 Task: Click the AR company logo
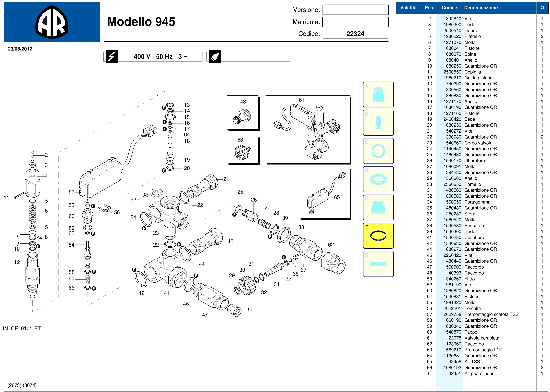click(52, 22)
